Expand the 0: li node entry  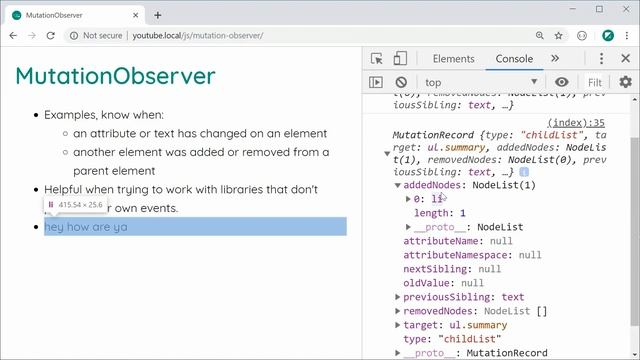pos(408,199)
